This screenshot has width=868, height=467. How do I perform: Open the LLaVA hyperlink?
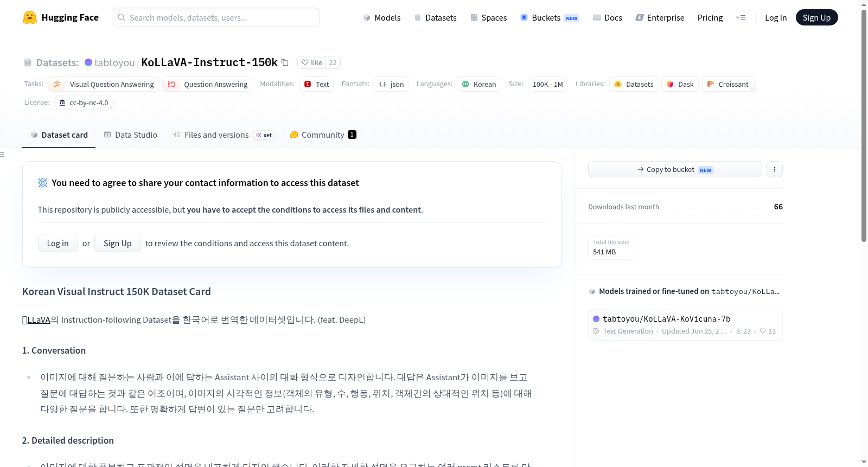pos(39,319)
